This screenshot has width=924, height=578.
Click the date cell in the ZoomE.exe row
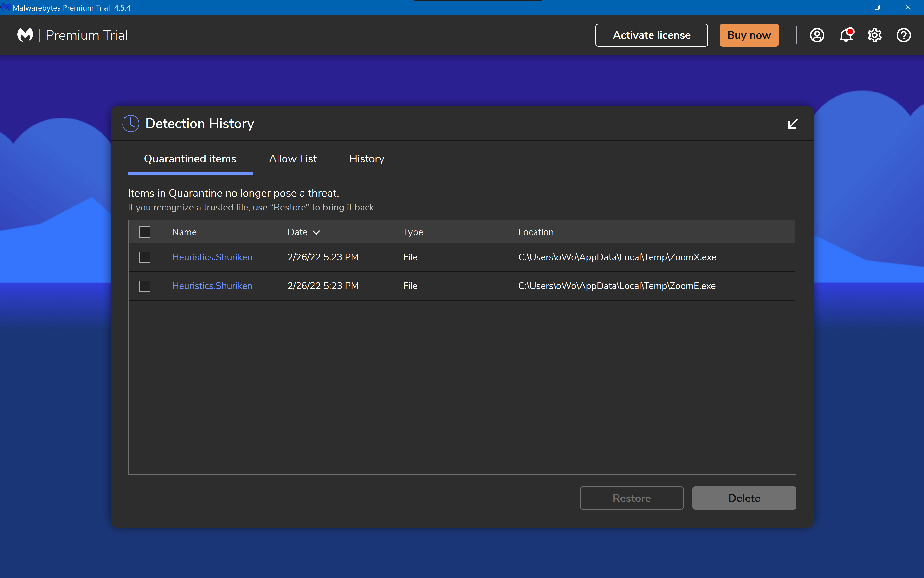[323, 286]
